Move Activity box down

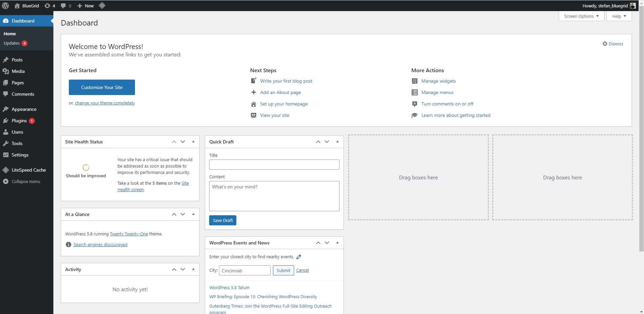coord(183,269)
